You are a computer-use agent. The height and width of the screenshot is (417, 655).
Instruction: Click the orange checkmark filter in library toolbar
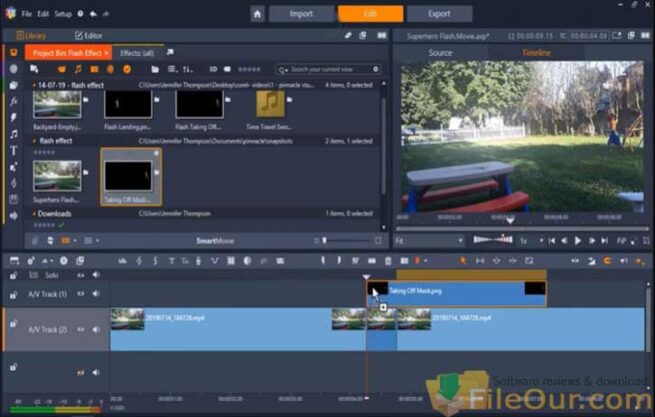127,69
